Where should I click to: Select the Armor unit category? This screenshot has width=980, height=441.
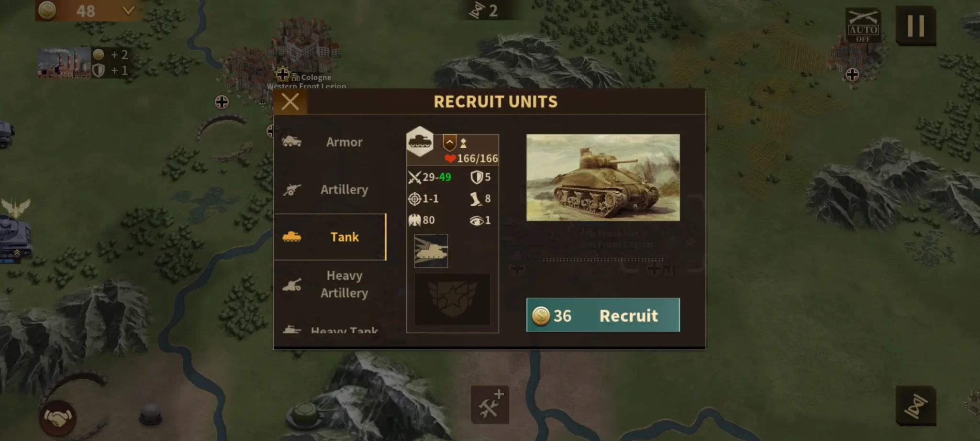(x=330, y=142)
